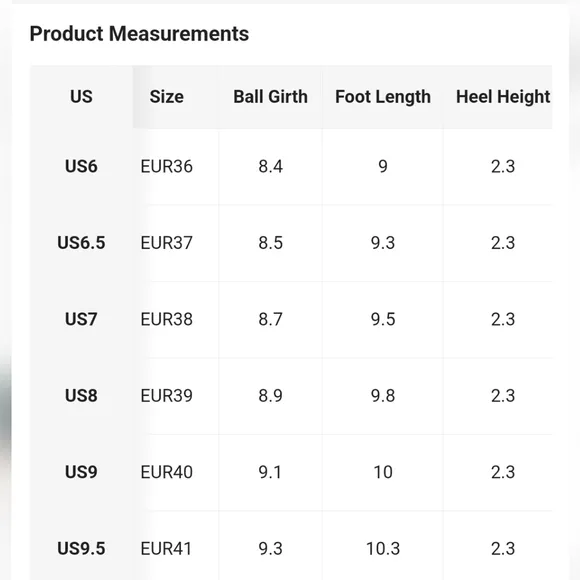This screenshot has width=580, height=580.
Task: Click the EUR41 size cell
Action: (x=166, y=548)
